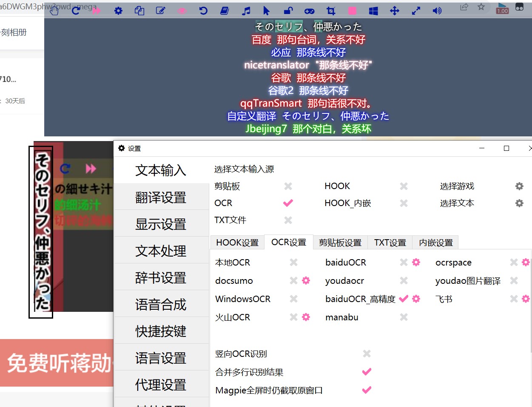This screenshot has height=407, width=532.
Task: Open the dictionary with book icon
Action: (x=225, y=11)
